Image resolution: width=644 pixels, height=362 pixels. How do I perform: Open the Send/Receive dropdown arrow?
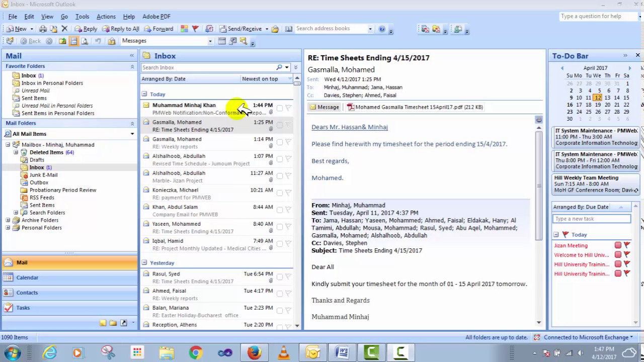coord(267,29)
